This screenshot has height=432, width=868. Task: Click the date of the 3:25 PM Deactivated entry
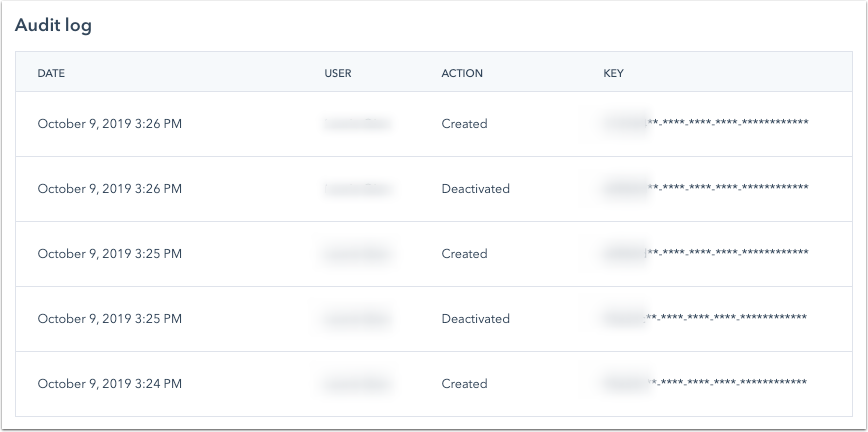[x=110, y=319]
